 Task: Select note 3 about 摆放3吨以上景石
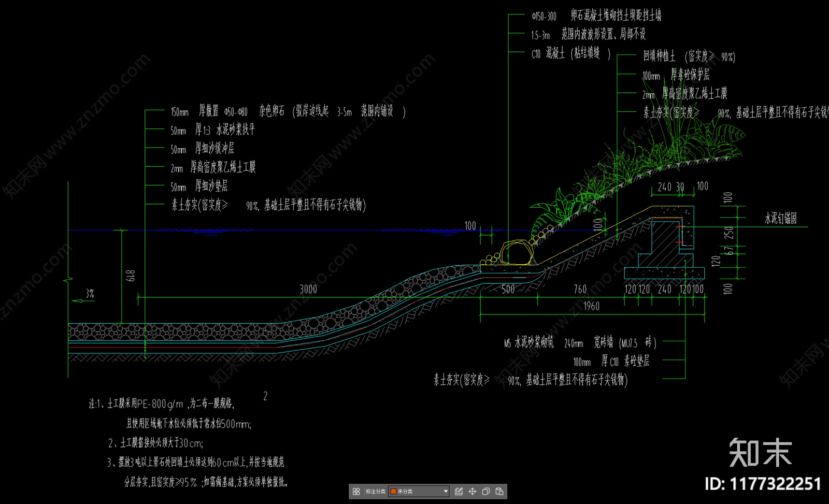[196, 462]
